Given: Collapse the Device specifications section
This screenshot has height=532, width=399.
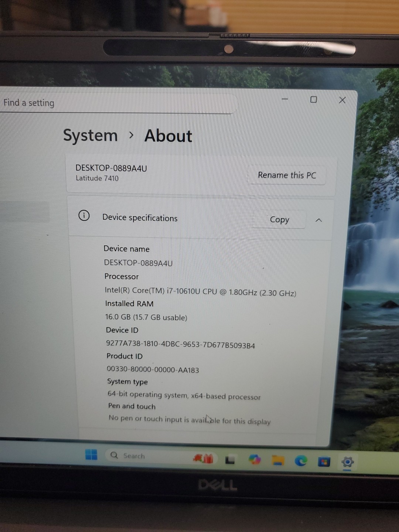Looking at the screenshot, I should pos(318,220).
